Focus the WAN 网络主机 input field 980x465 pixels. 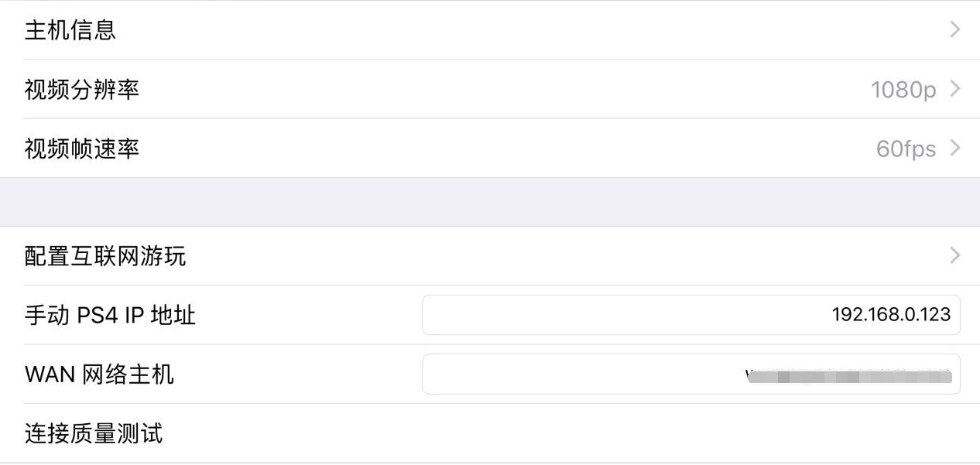pos(581,374)
